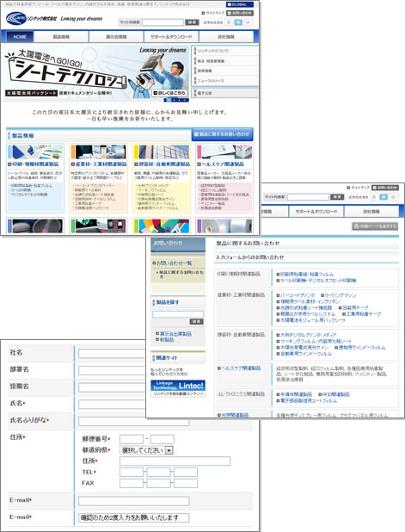Open the 印刷用粘着紙・粘着フィルム inquiry link
The image size is (405, 532).
305,274
